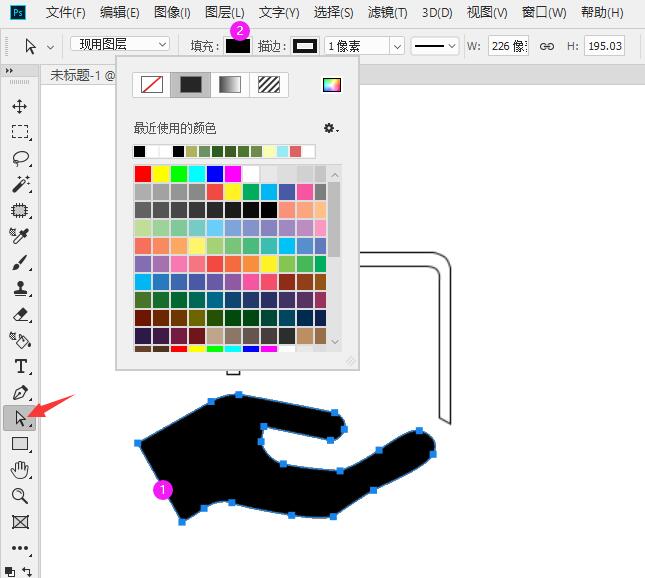Screen dimensions: 645x578
Task: Select the Hand tool
Action: (19, 470)
